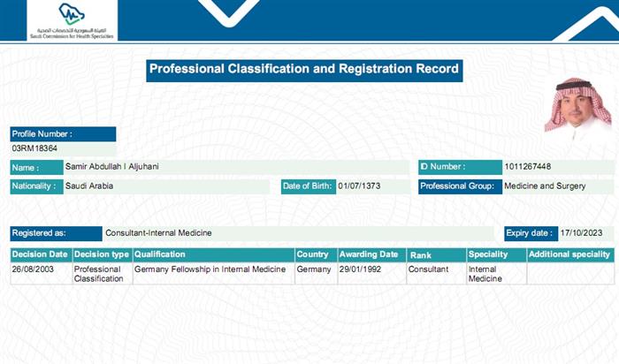The image size is (619, 364).
Task: Click the Professional Classification and Registration Record heading
Action: [x=304, y=71]
